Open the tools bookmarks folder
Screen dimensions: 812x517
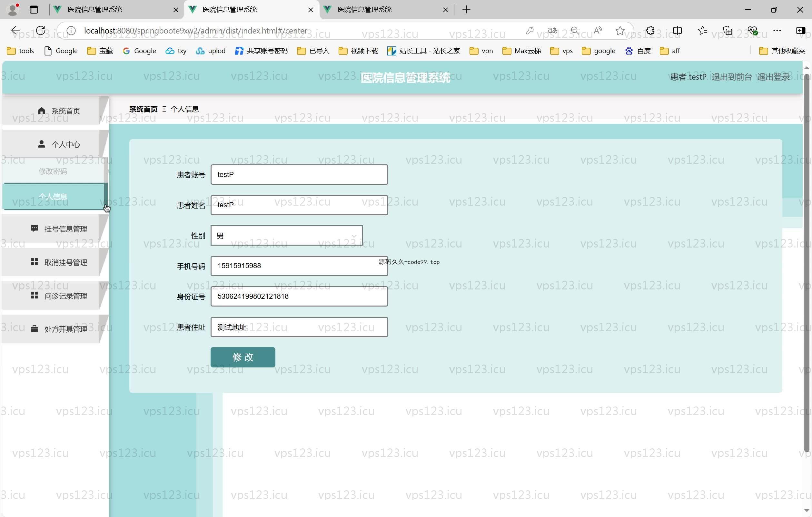(20, 51)
